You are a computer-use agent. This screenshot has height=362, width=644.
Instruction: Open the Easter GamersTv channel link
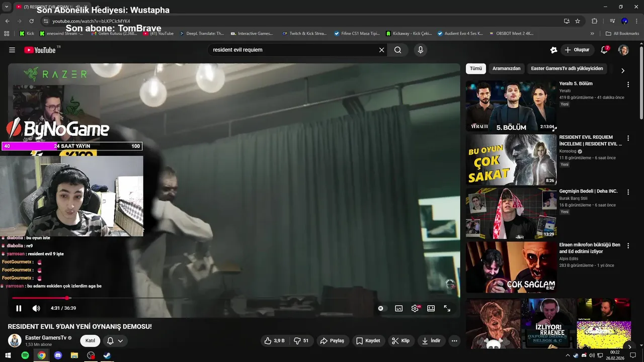tap(46, 337)
